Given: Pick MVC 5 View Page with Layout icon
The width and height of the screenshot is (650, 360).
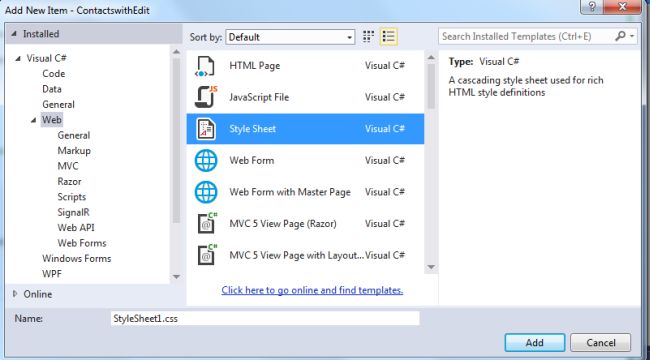Looking at the screenshot, I should pos(207,255).
